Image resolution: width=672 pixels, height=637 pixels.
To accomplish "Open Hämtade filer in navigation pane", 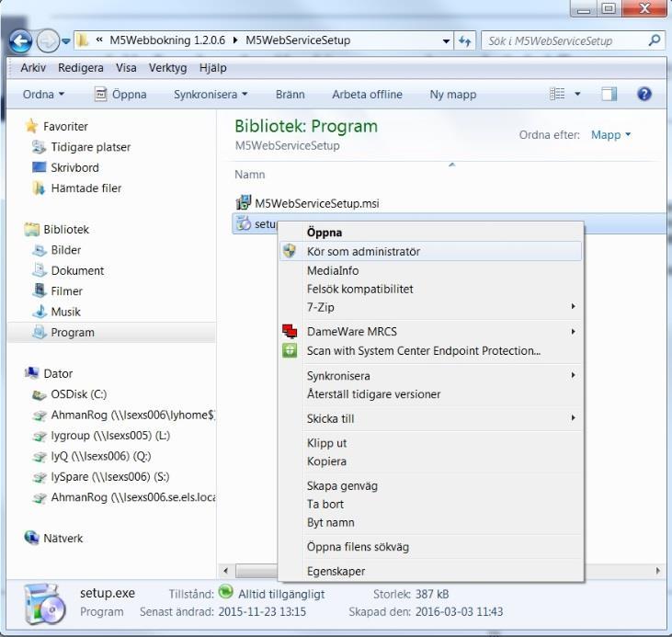I will coord(85,188).
